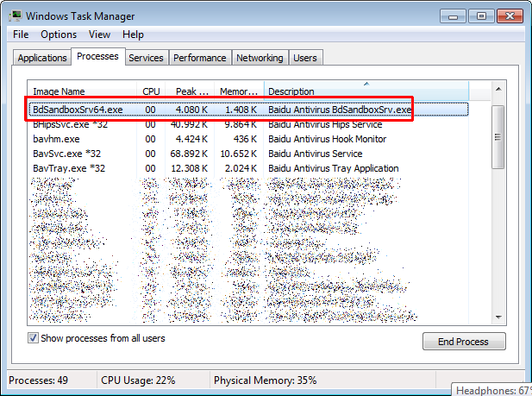532x396 pixels.
Task: Open the File menu
Action: point(21,35)
